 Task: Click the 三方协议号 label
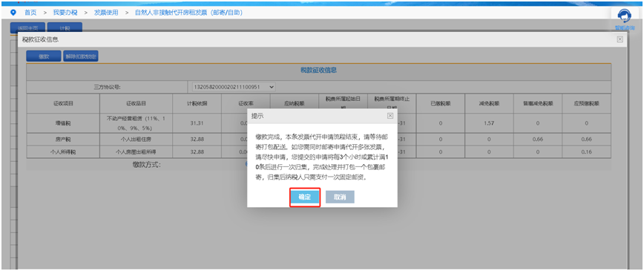coord(107,87)
